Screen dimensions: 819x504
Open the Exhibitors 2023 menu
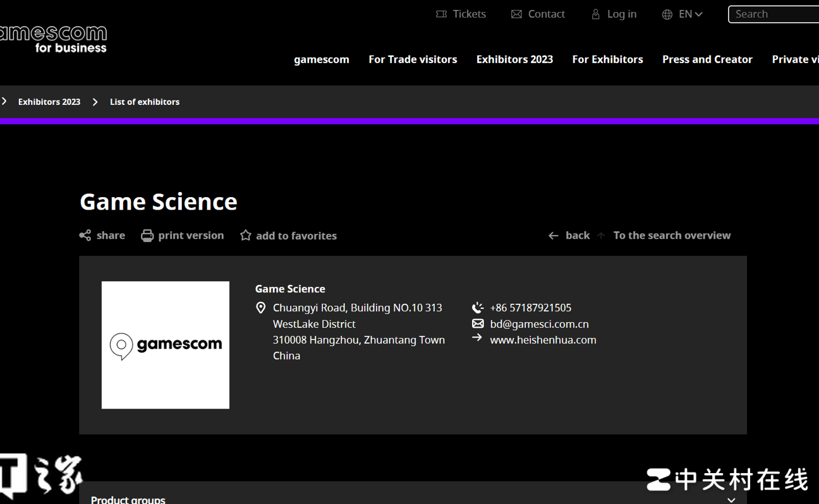click(x=514, y=59)
